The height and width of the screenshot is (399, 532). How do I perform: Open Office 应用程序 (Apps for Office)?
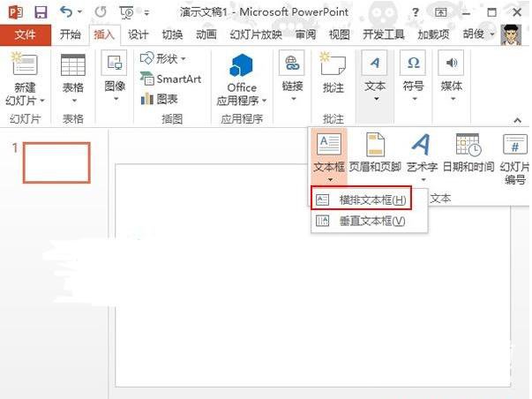pos(242,79)
